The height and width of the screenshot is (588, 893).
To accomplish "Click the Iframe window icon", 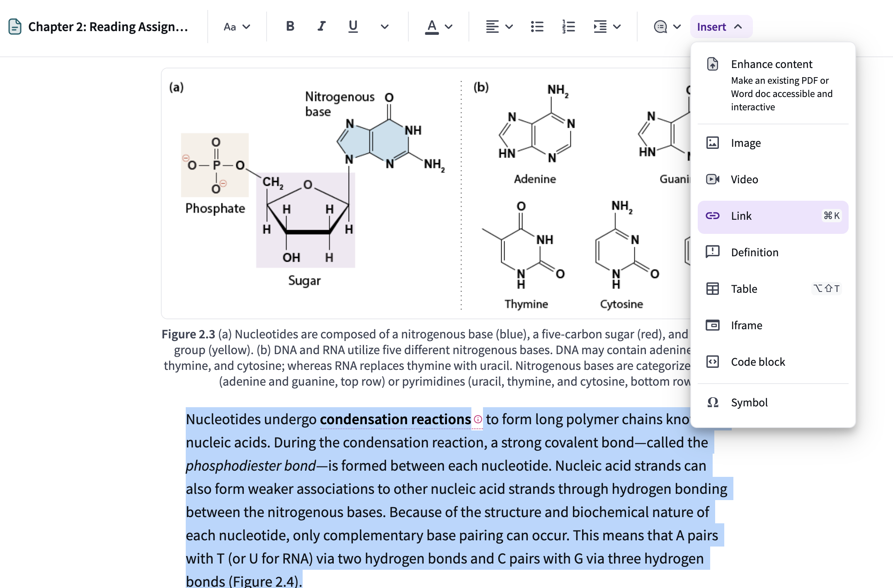I will 713,325.
